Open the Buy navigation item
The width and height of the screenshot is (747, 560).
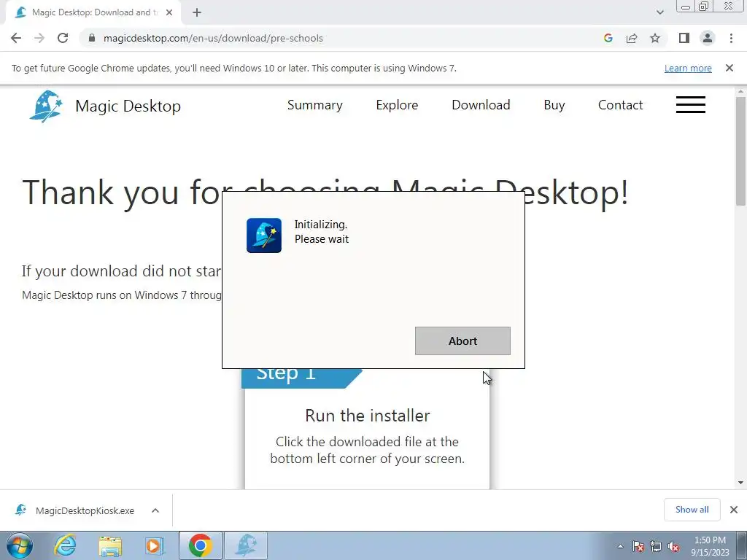[x=554, y=105]
